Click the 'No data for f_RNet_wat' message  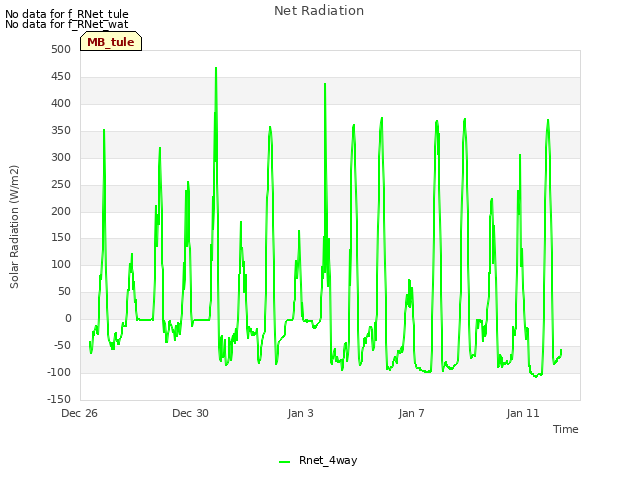click(67, 24)
